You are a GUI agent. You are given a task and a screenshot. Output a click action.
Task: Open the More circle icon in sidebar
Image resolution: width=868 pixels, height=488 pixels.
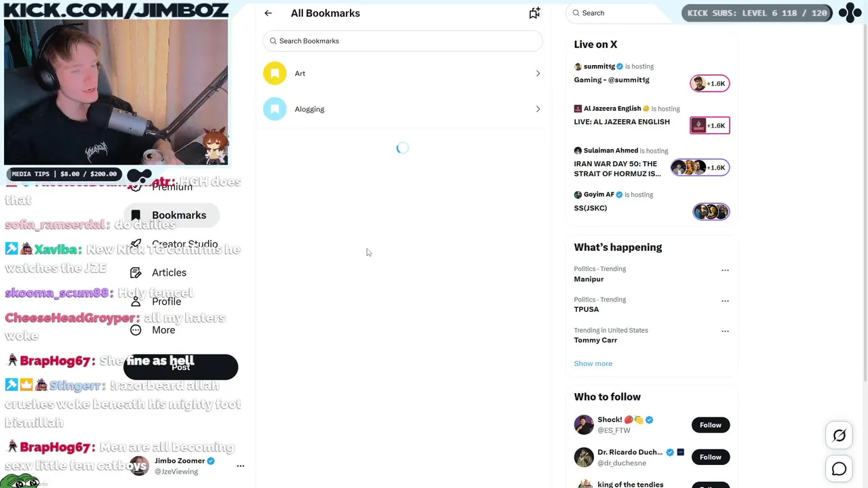[136, 330]
